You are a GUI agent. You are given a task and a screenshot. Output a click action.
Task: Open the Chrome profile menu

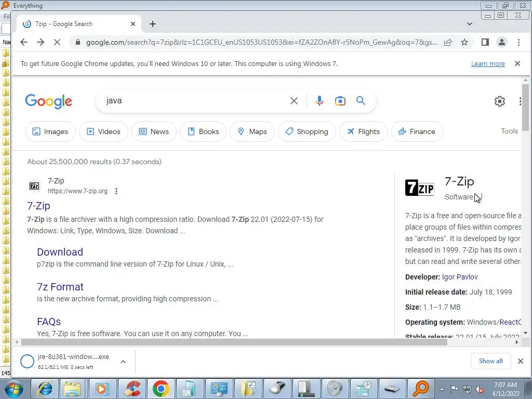tap(502, 42)
